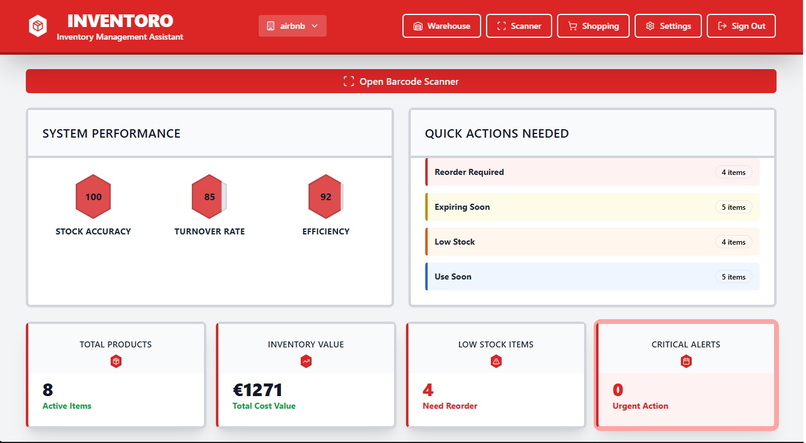Click the 4 items badge on Reorder Required
The image size is (806, 443).
[x=734, y=172]
